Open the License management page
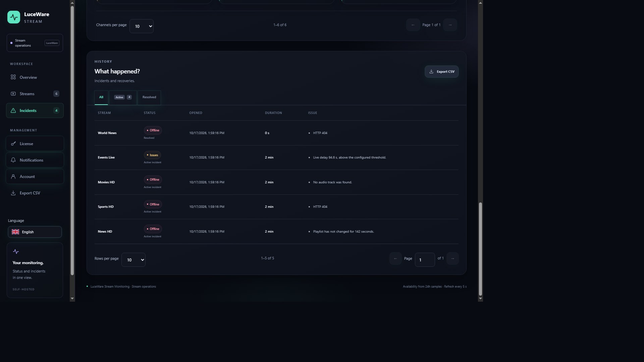 pyautogui.click(x=35, y=144)
